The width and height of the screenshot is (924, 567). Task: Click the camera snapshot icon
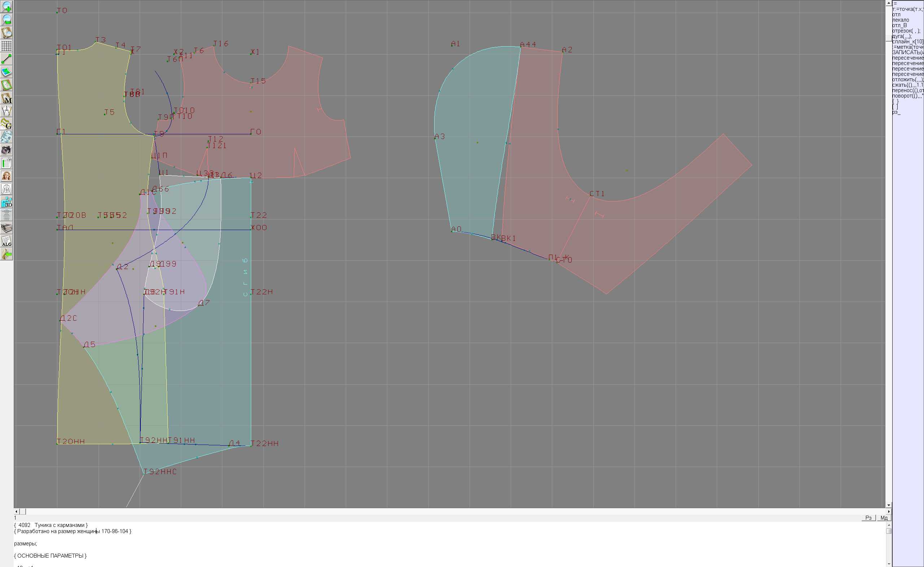[x=6, y=150]
